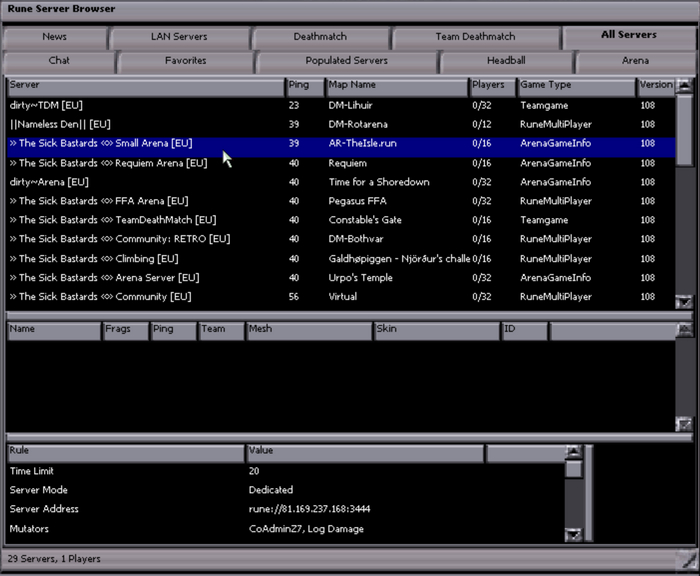Click map name DM-Lihuir

click(x=350, y=106)
